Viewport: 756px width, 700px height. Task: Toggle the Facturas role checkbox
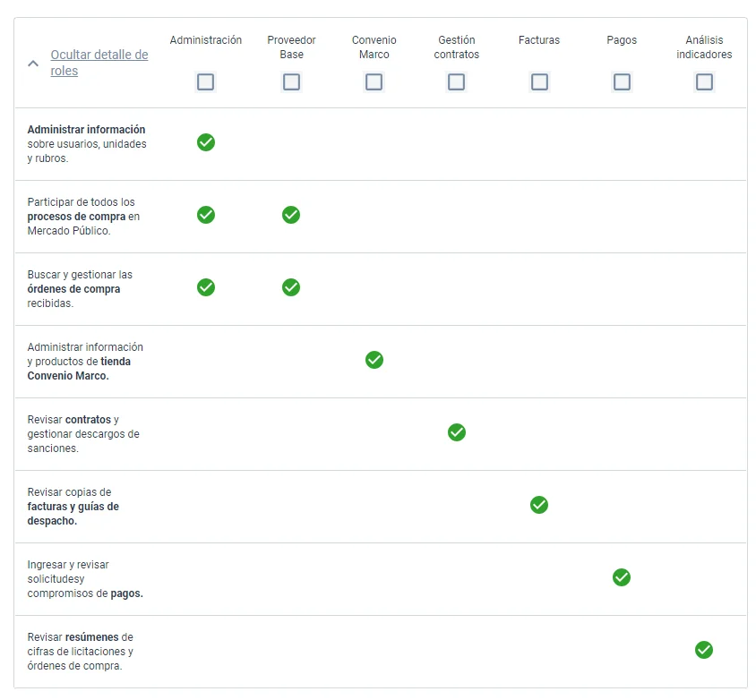(539, 82)
